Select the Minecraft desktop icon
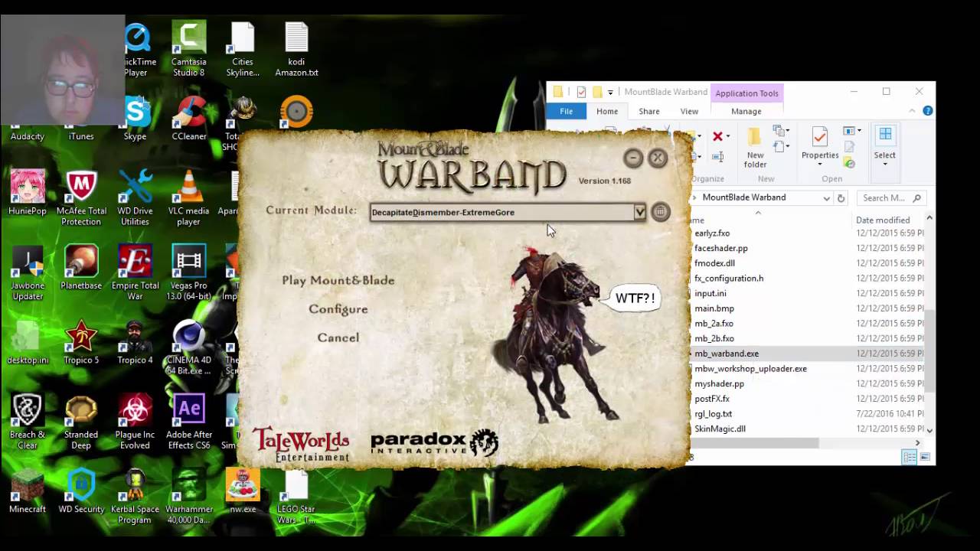 pos(28,491)
